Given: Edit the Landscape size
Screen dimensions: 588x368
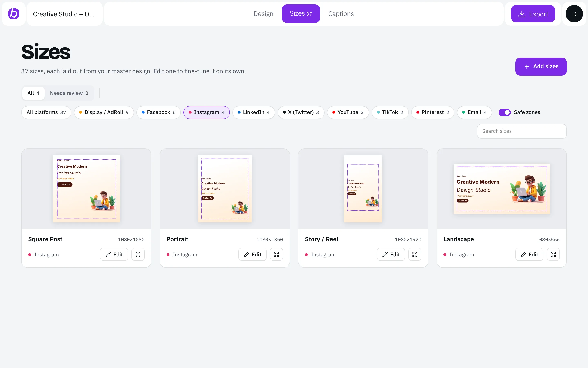Looking at the screenshot, I should tap(529, 254).
